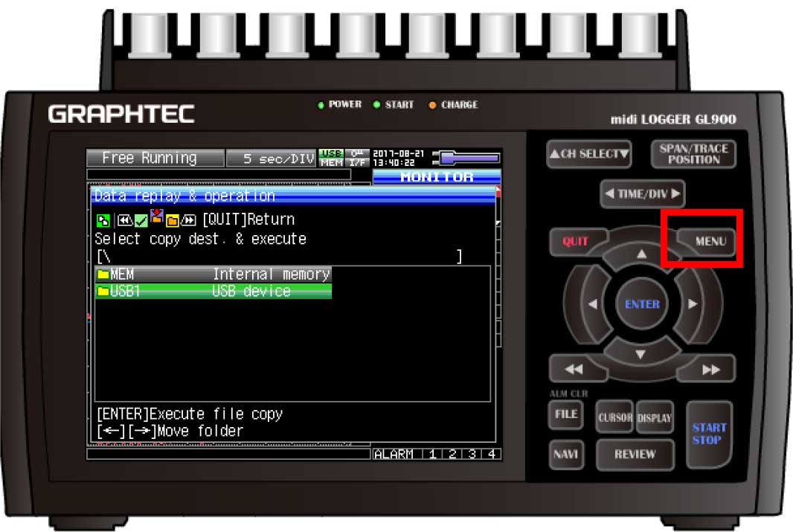Click the forward icon in operation toolbar
This screenshot has height=532, width=793.
pos(188,220)
